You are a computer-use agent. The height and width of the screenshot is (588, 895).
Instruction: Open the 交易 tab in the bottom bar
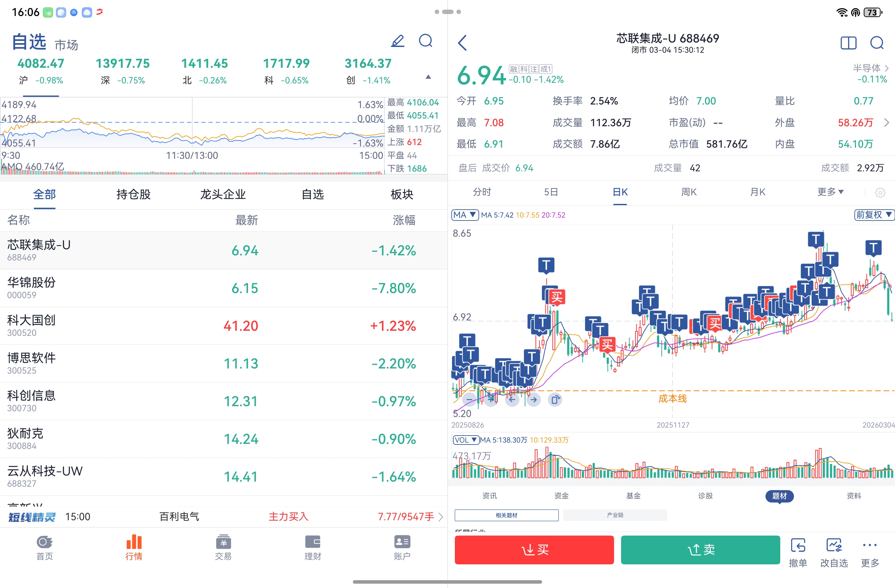(223, 547)
